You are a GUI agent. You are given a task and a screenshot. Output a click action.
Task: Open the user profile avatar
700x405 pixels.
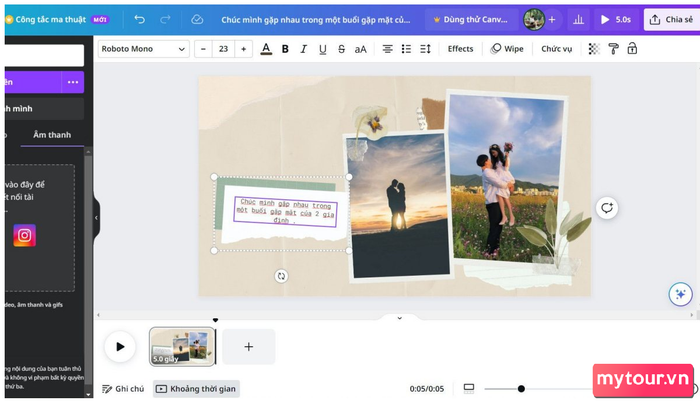(533, 19)
